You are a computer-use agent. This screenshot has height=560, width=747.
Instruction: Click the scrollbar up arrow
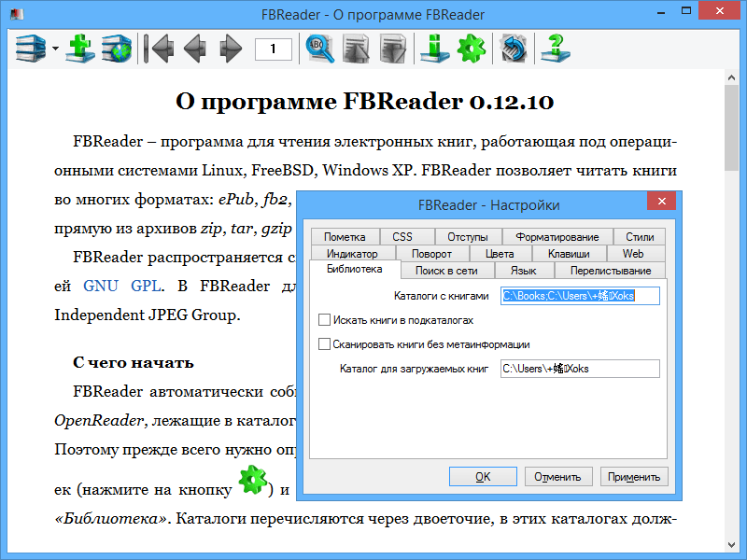(x=732, y=77)
